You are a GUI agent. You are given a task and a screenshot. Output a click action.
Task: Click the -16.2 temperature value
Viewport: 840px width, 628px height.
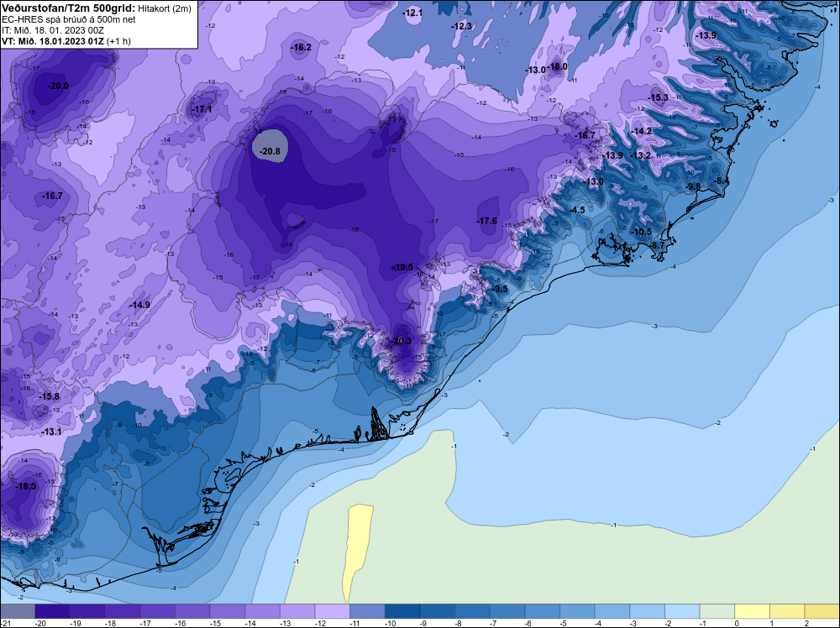tap(301, 48)
